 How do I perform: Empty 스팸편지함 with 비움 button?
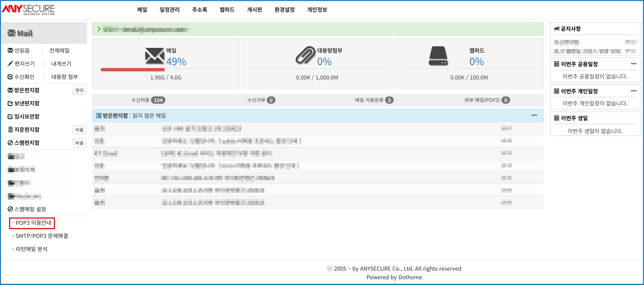tap(79, 143)
